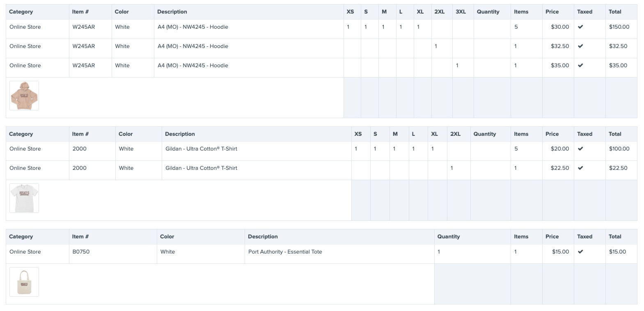Open the white T-shirt thumbnail image
644x311 pixels.
point(24,198)
